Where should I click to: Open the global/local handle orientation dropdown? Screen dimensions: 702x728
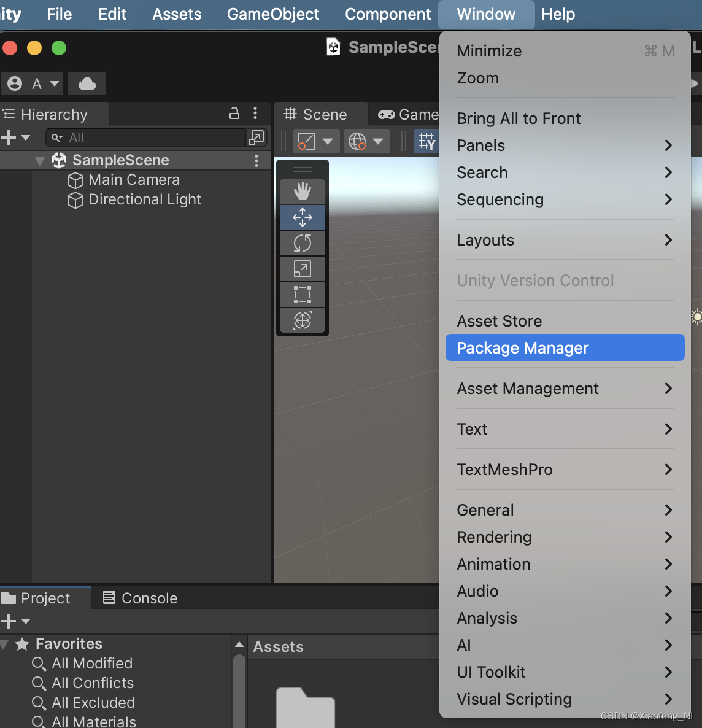tap(366, 141)
